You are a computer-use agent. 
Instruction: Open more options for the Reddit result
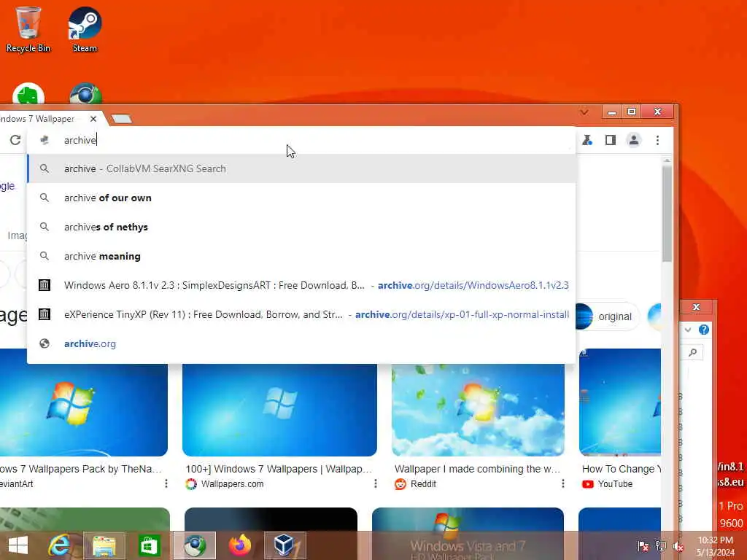[x=562, y=484]
